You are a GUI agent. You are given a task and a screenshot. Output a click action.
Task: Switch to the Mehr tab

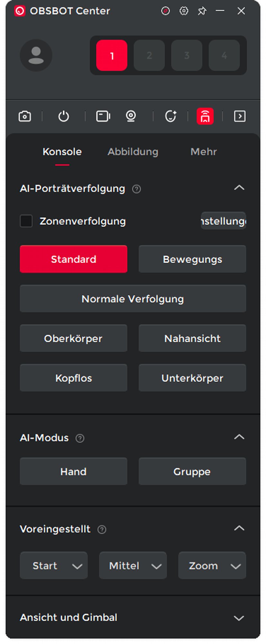pos(204,152)
